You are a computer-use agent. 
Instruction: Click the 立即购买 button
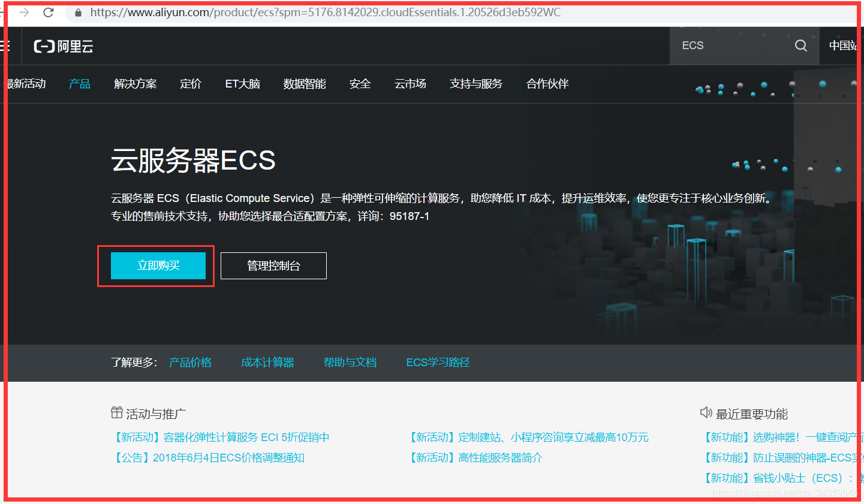(158, 265)
